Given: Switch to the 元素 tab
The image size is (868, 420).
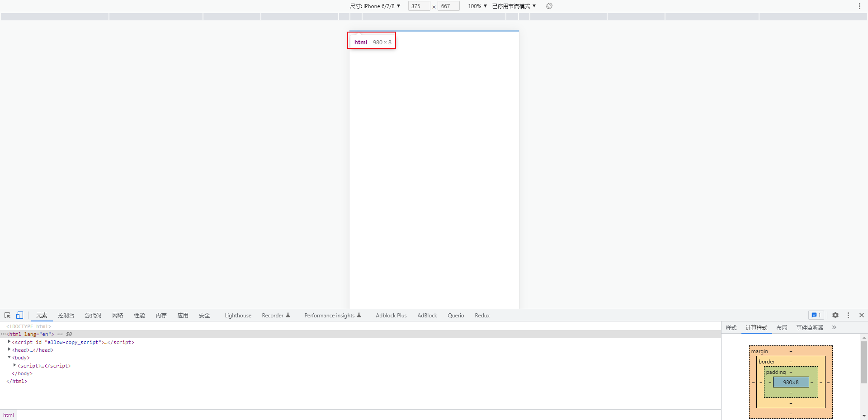Looking at the screenshot, I should pos(42,316).
